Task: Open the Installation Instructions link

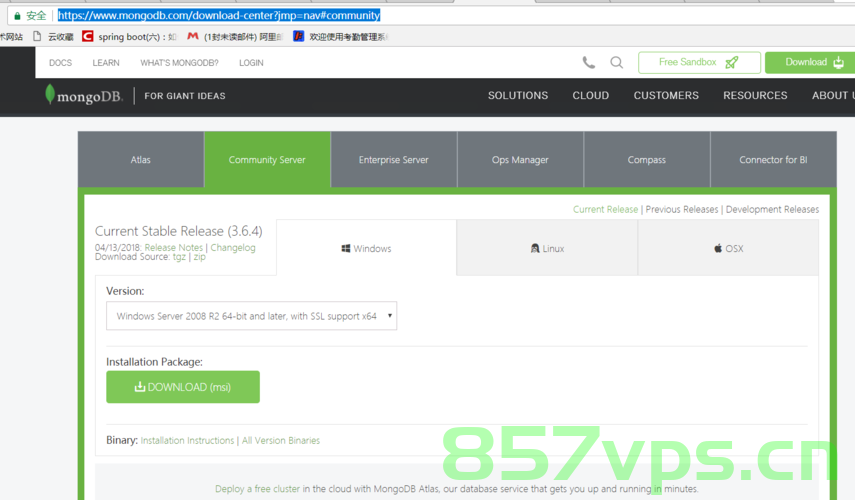Action: (187, 440)
